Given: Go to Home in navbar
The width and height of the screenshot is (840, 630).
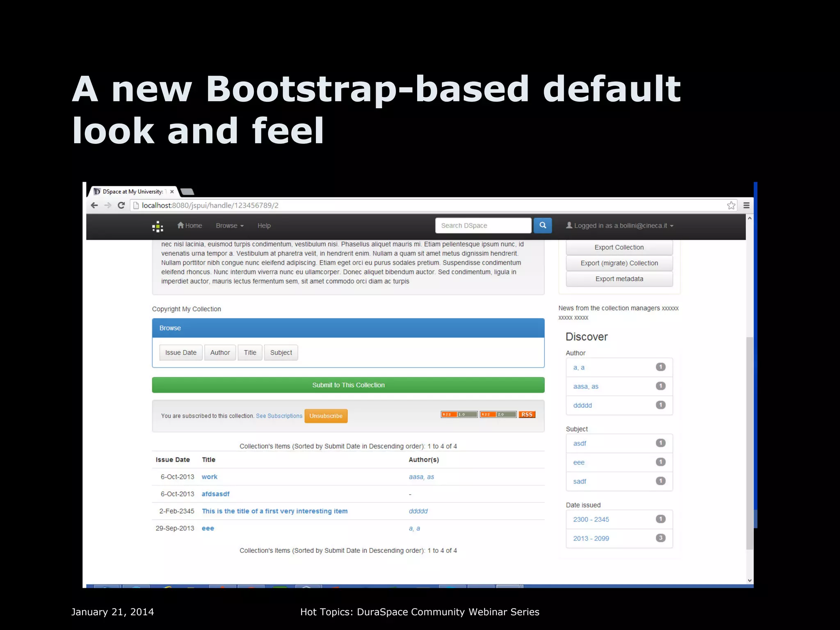Looking at the screenshot, I should (189, 226).
